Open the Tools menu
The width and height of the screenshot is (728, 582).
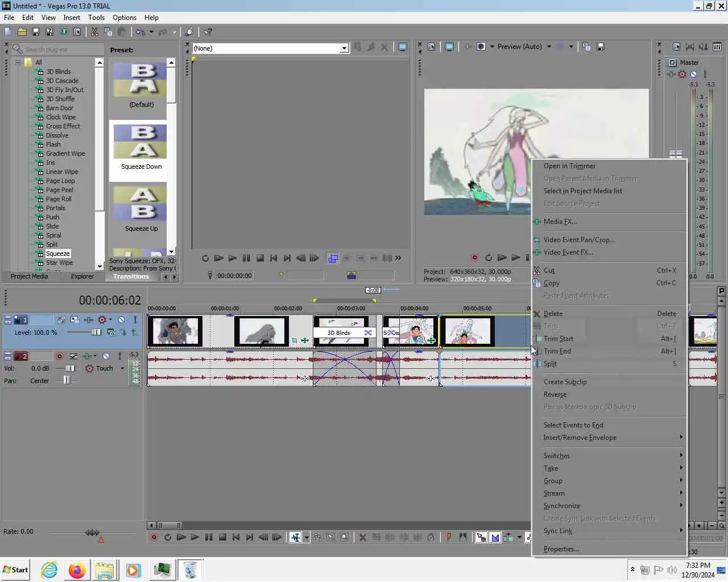click(96, 18)
